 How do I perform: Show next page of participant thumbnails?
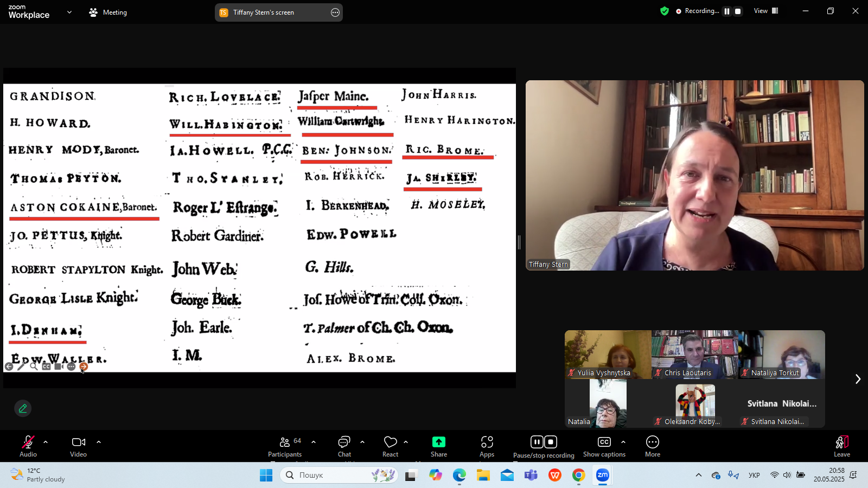coord(858,379)
